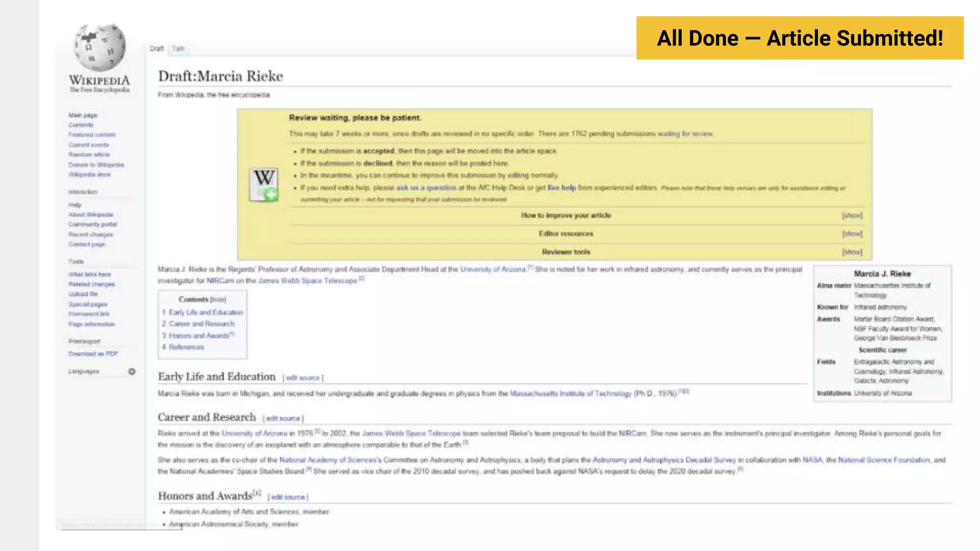Edit source of Honors and Awards
980x551 pixels.
pyautogui.click(x=288, y=497)
